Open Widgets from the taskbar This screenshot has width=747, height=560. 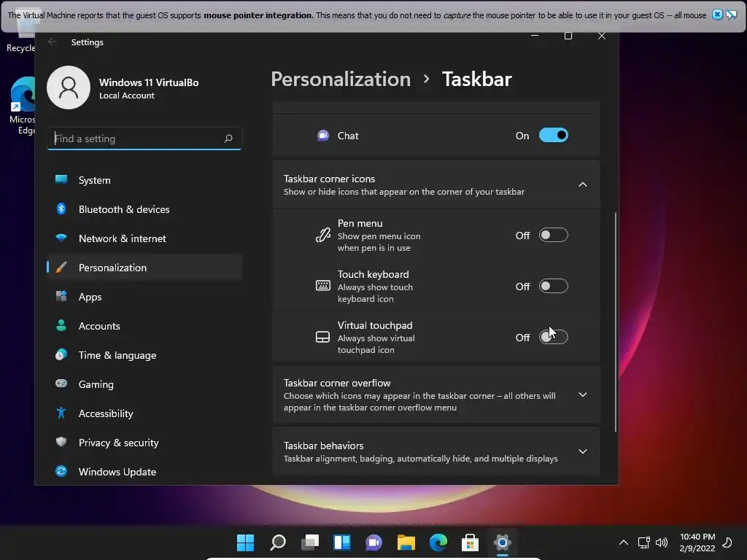coord(342,542)
